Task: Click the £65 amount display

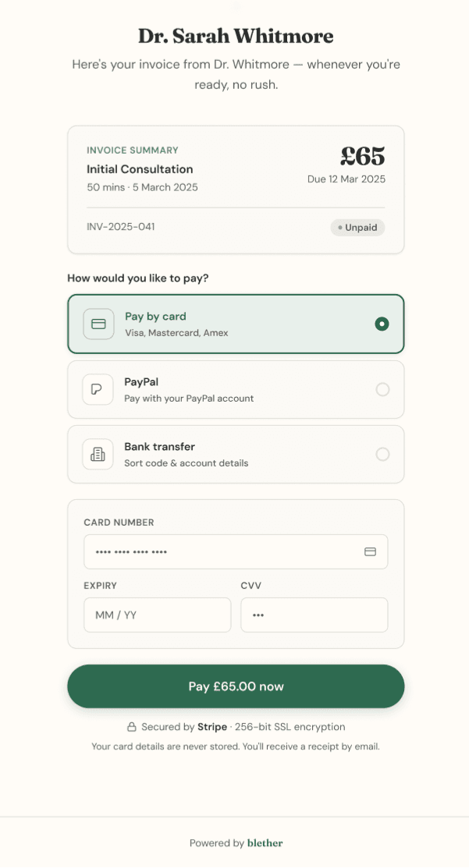Action: [364, 154]
